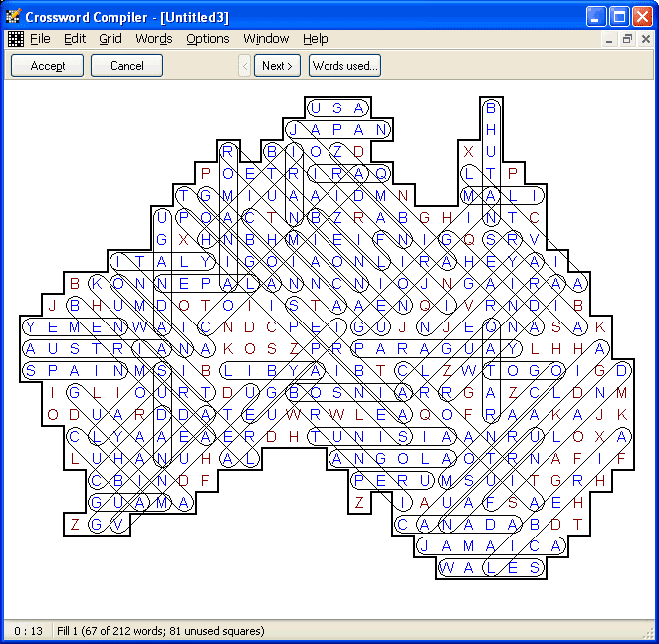659x644 pixels.
Task: Open the Help menu
Action: click(x=315, y=39)
